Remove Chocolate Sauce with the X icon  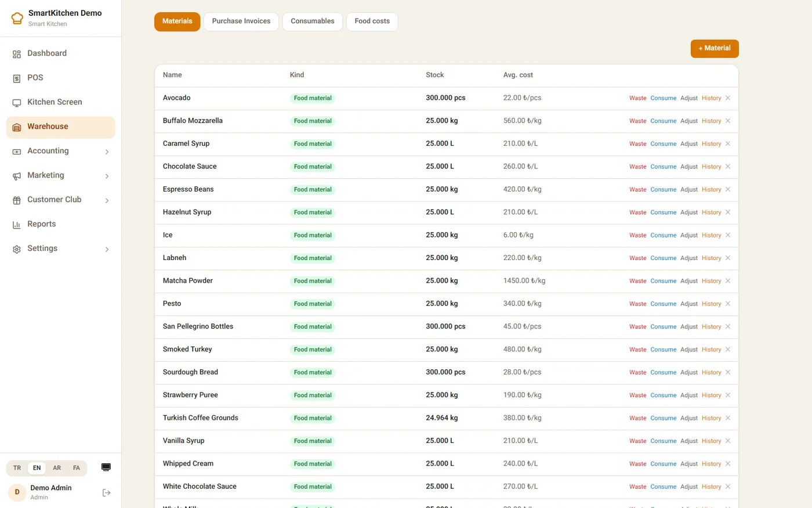pyautogui.click(x=728, y=167)
